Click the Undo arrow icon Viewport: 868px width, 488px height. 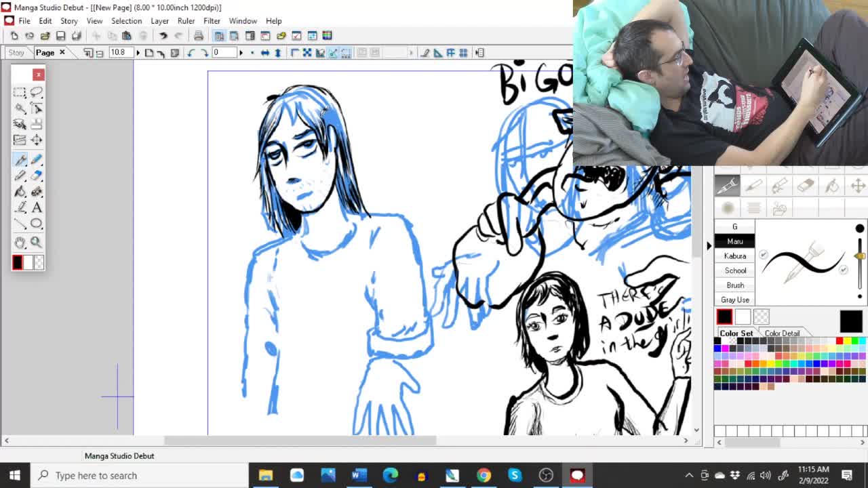163,35
